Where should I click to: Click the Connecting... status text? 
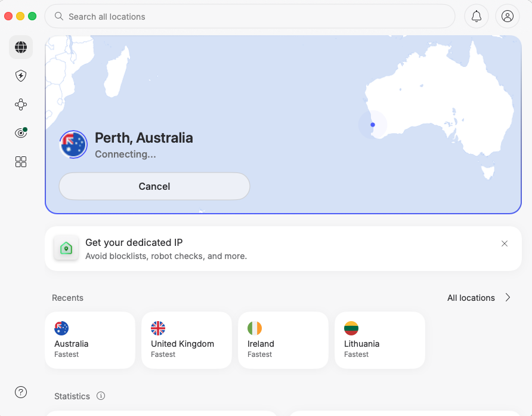125,154
